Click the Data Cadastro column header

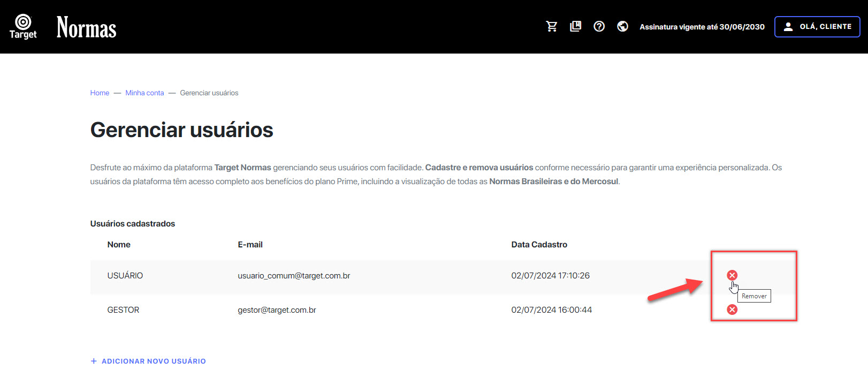(539, 244)
